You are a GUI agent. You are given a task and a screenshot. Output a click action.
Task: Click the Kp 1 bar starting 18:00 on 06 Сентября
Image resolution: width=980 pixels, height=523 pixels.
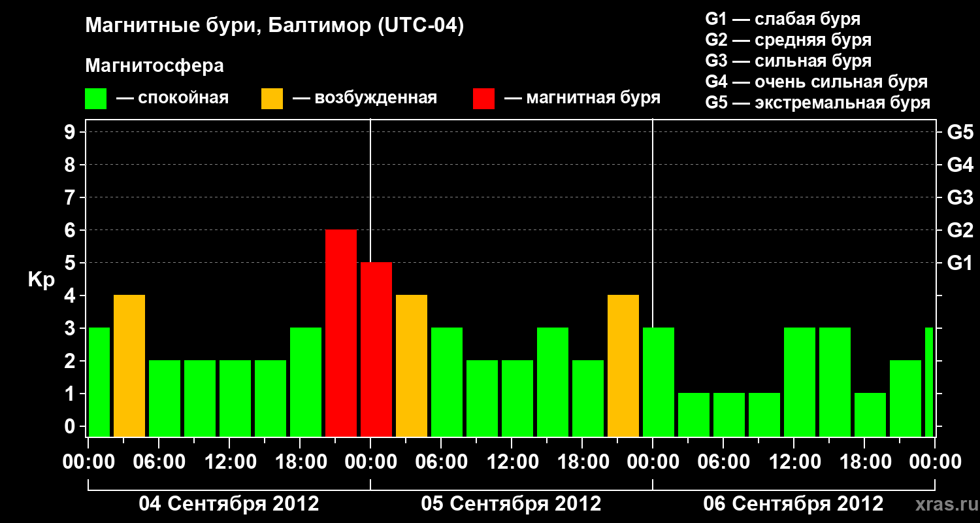[870, 415]
